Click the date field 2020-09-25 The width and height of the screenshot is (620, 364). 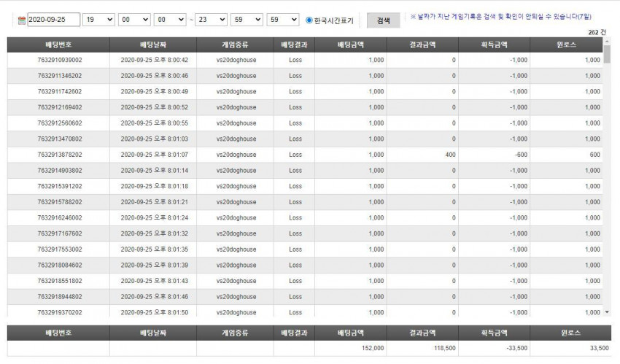(54, 20)
